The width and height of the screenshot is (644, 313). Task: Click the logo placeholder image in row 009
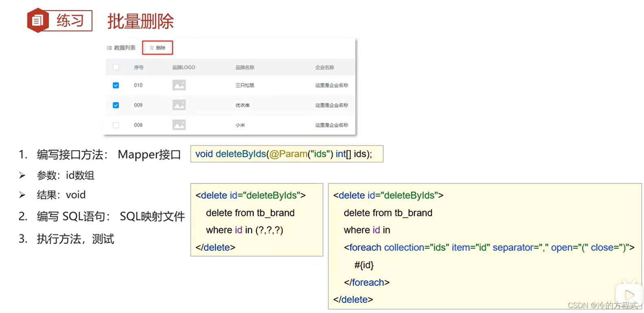tap(179, 105)
